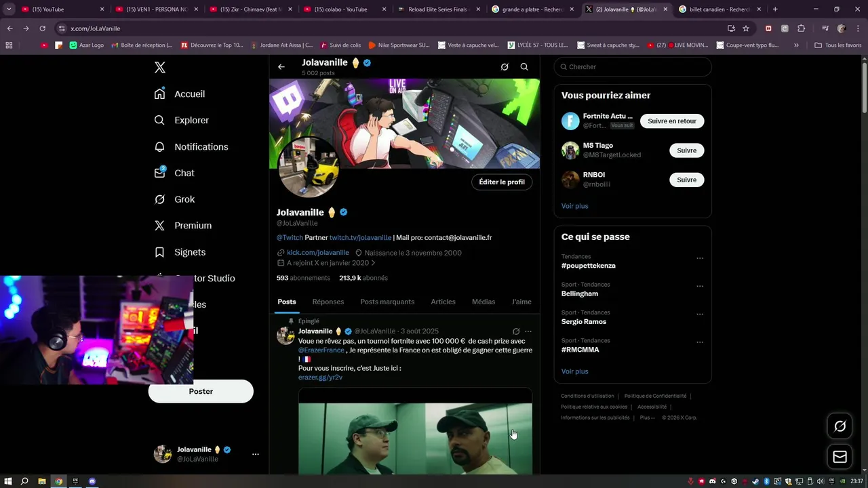Open Grok in sidebar
868x488 pixels.
pos(174,199)
